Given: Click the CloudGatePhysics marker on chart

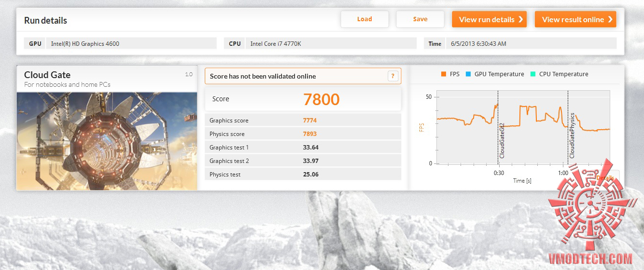Looking at the screenshot, I should coord(572,135).
